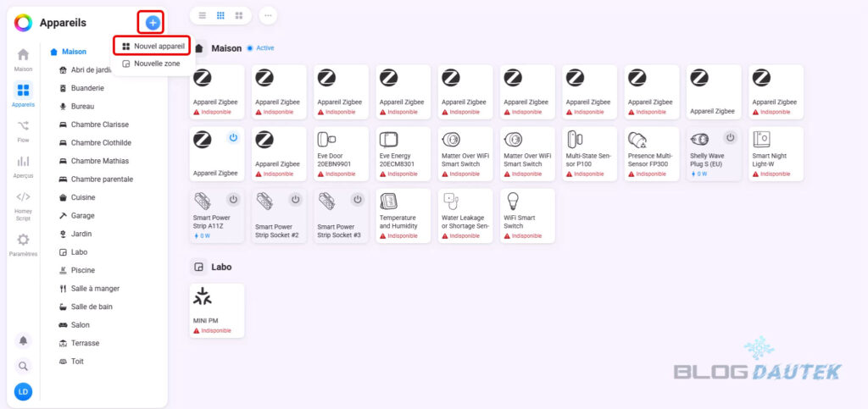Toggle power on Shelly Wave Plug S

(x=731, y=138)
